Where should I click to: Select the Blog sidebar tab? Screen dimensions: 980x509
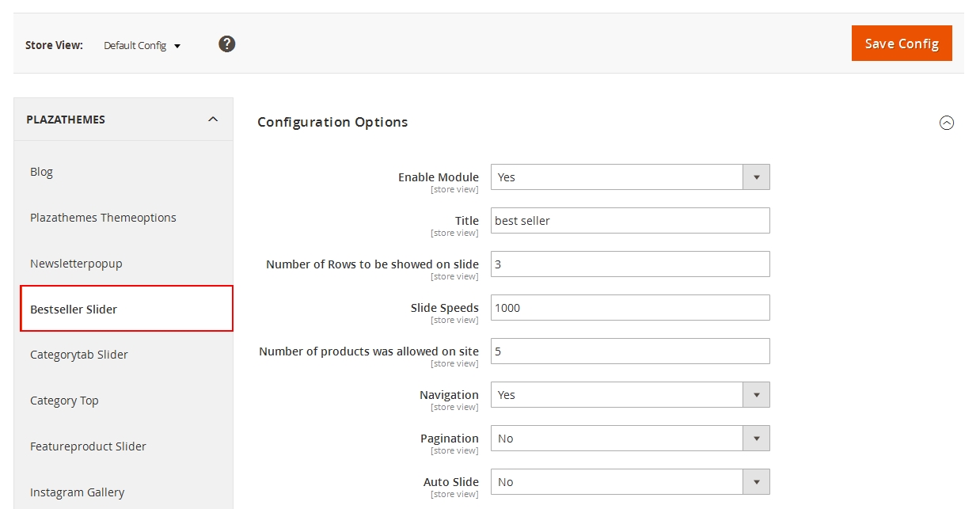[x=42, y=172]
